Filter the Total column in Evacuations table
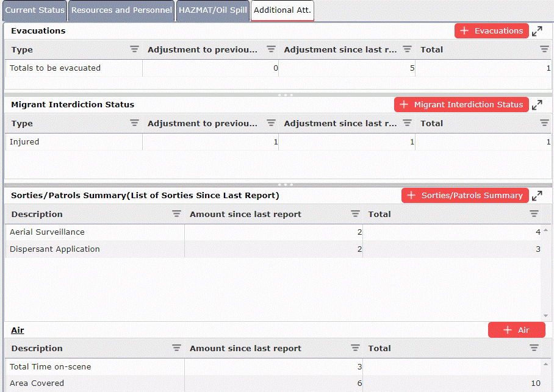This screenshot has width=554, height=392. click(544, 49)
